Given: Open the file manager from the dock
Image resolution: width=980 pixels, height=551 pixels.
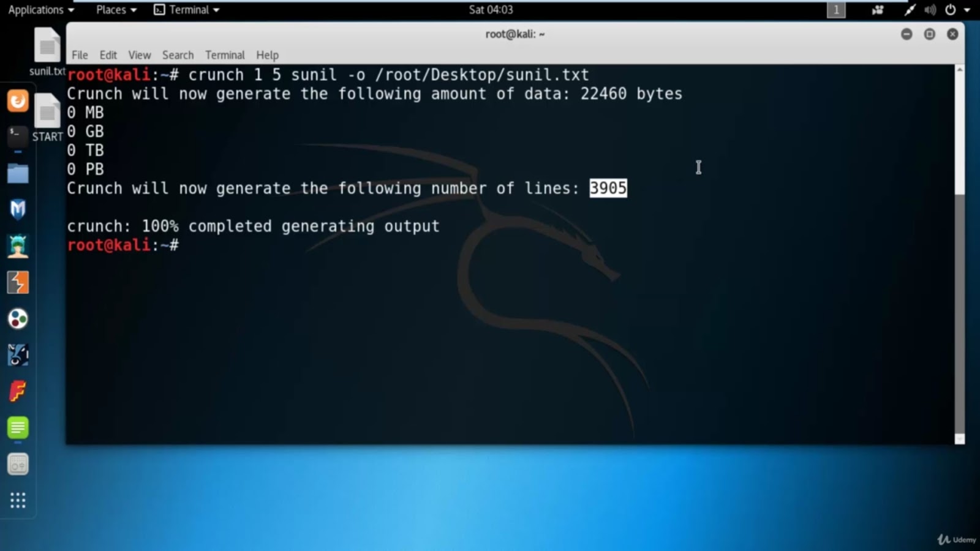Looking at the screenshot, I should pos(18,173).
